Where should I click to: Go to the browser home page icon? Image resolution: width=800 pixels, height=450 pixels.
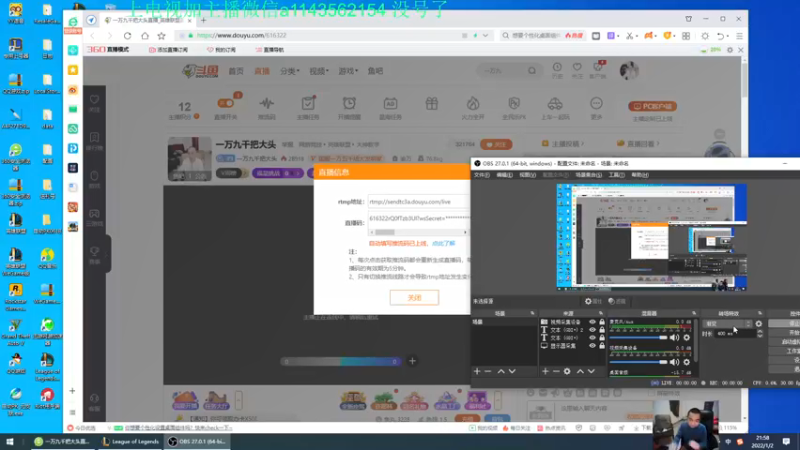coord(145,36)
